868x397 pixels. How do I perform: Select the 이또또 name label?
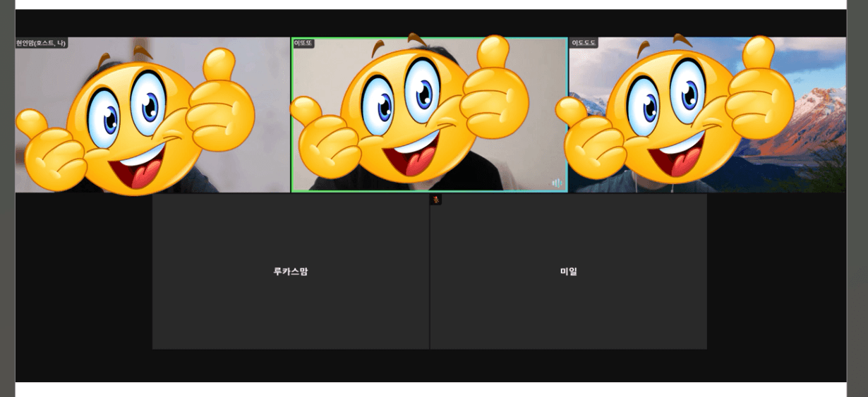(x=303, y=43)
